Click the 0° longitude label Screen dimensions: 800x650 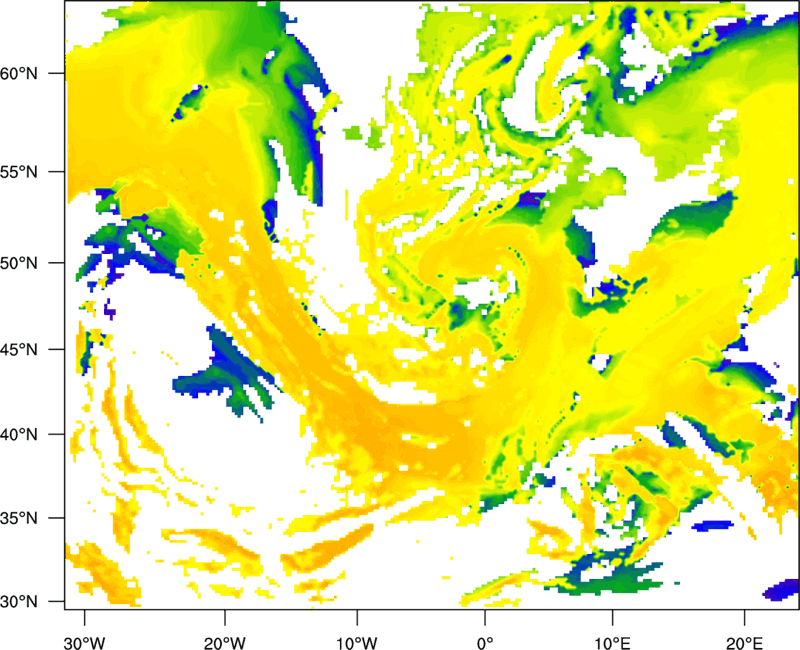(x=485, y=643)
